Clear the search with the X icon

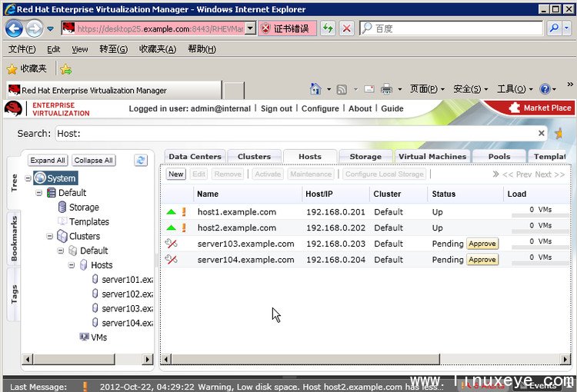[x=542, y=133]
